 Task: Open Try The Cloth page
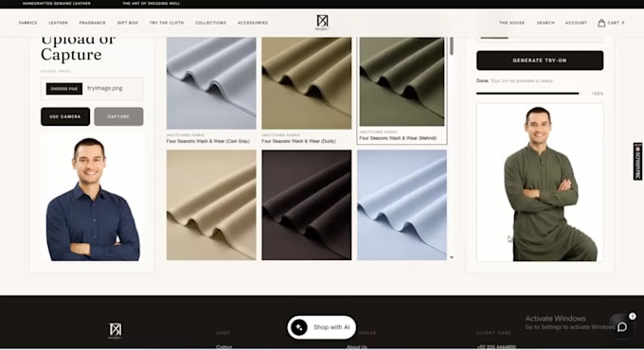pyautogui.click(x=167, y=23)
